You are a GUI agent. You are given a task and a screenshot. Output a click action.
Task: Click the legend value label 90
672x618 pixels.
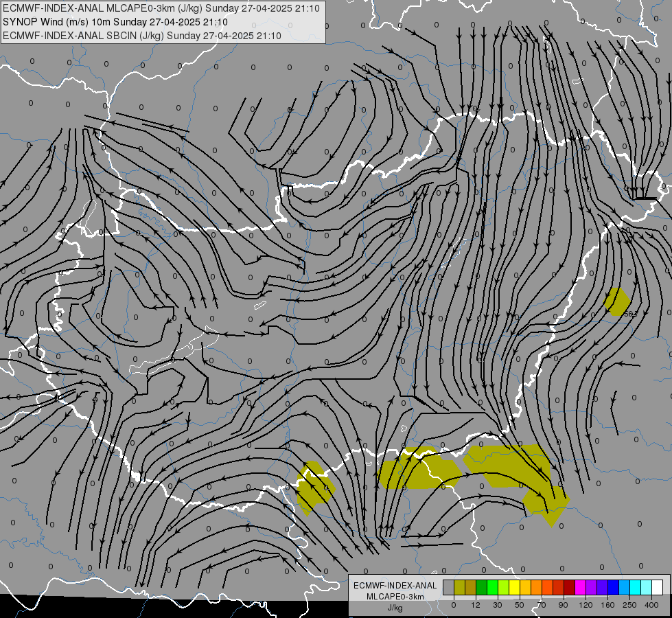click(x=563, y=605)
